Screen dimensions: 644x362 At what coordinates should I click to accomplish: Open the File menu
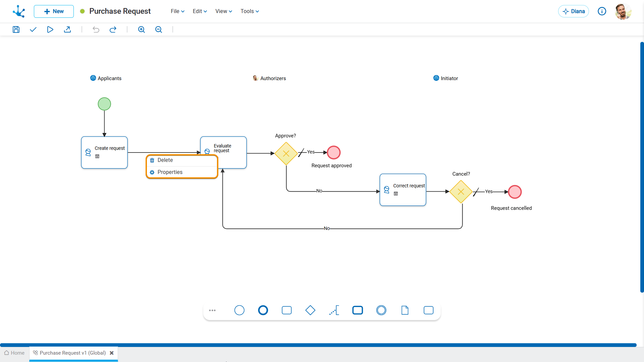(177, 11)
